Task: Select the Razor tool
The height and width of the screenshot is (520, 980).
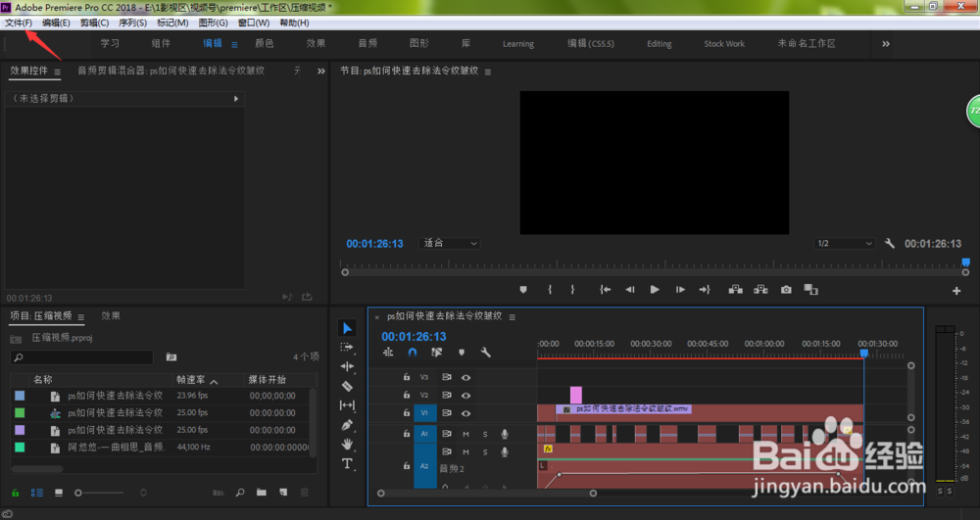Action: (347, 386)
